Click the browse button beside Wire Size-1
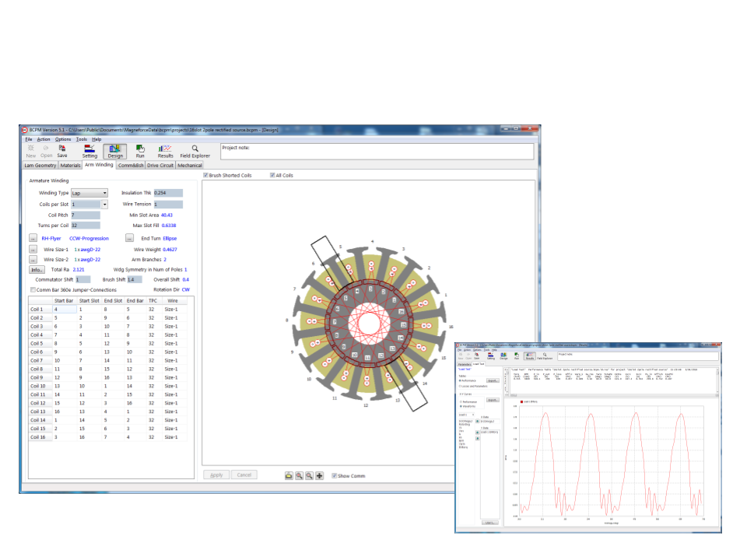Screen dimensions: 747x560 pos(33,249)
